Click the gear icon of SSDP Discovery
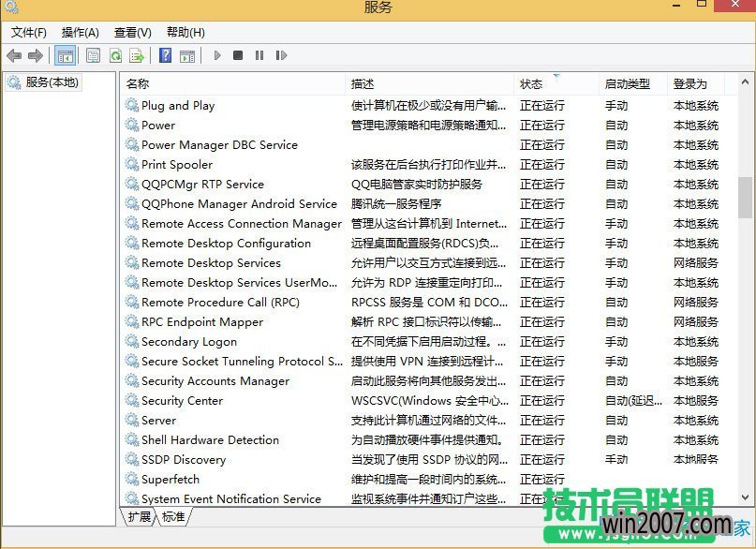The width and height of the screenshot is (756, 549). coord(132,459)
